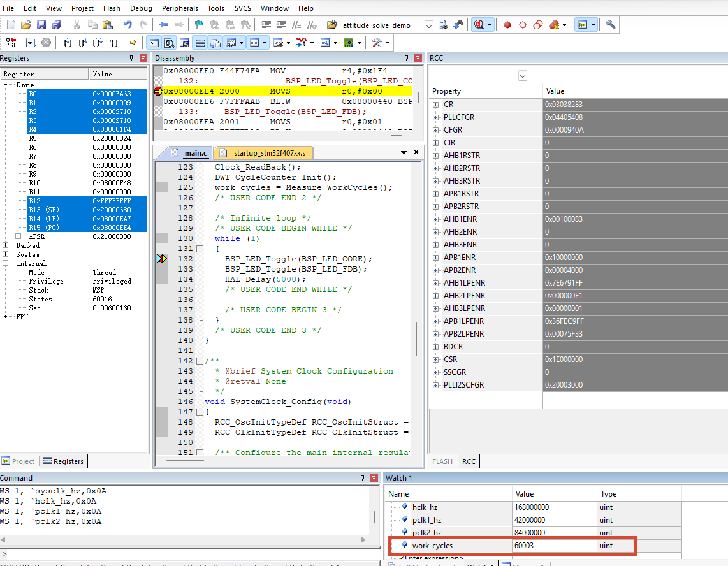Click the Start/Stop Debug Session icon
This screenshot has width=728, height=566.
(479, 25)
